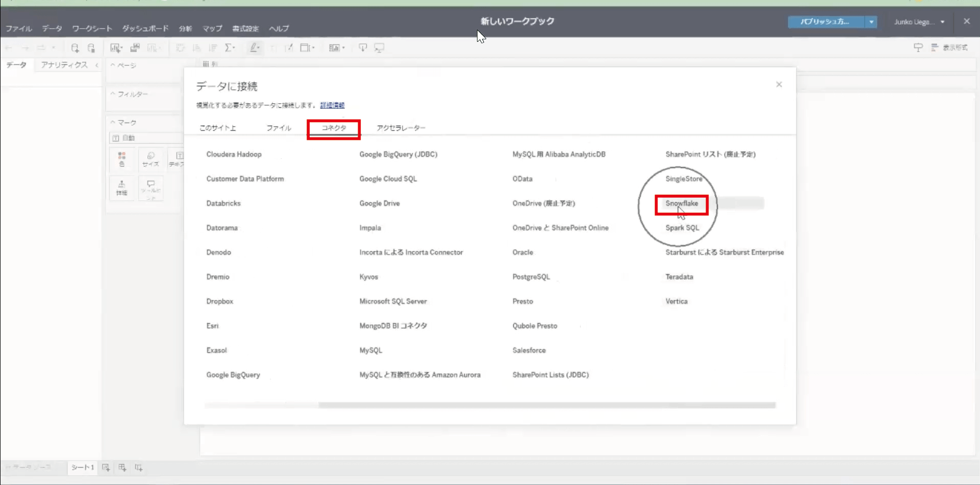Open the ダッシュボード menu

145,29
